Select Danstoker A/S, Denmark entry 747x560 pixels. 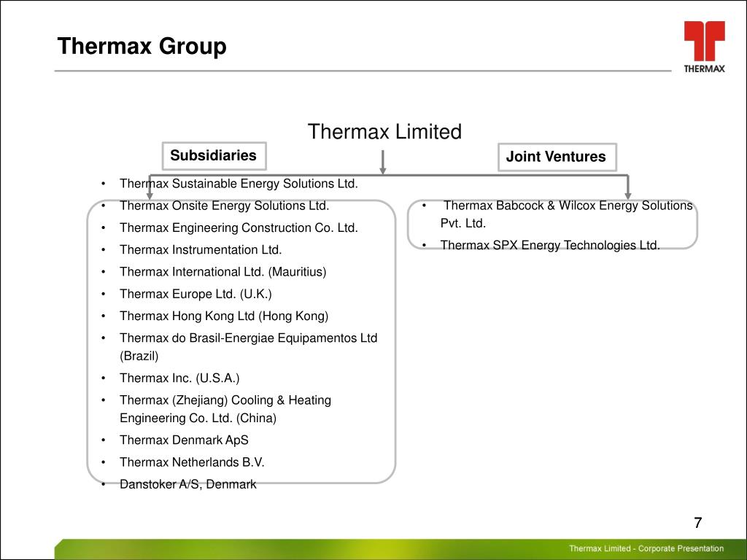point(187,484)
